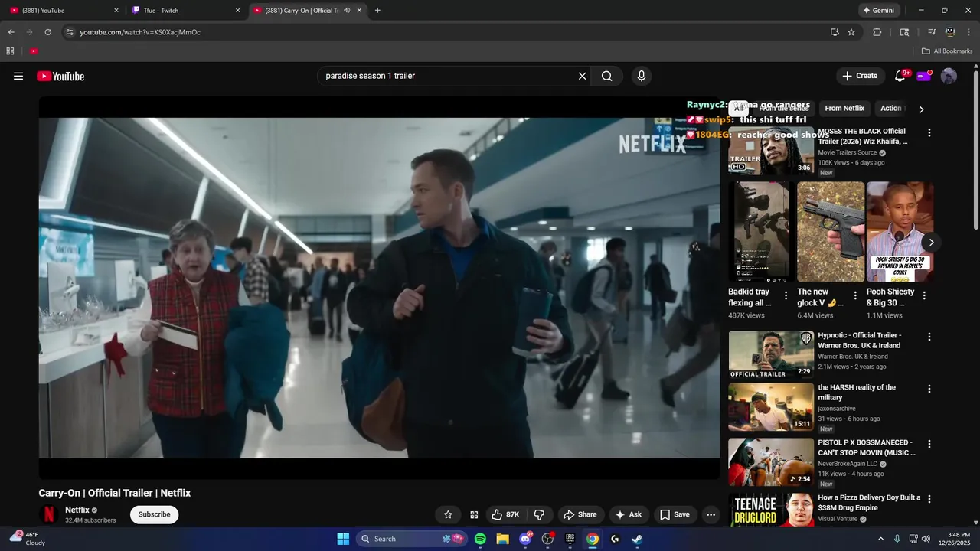Open Chrome three-dot menu
Viewport: 980px width, 551px height.
click(x=969, y=32)
